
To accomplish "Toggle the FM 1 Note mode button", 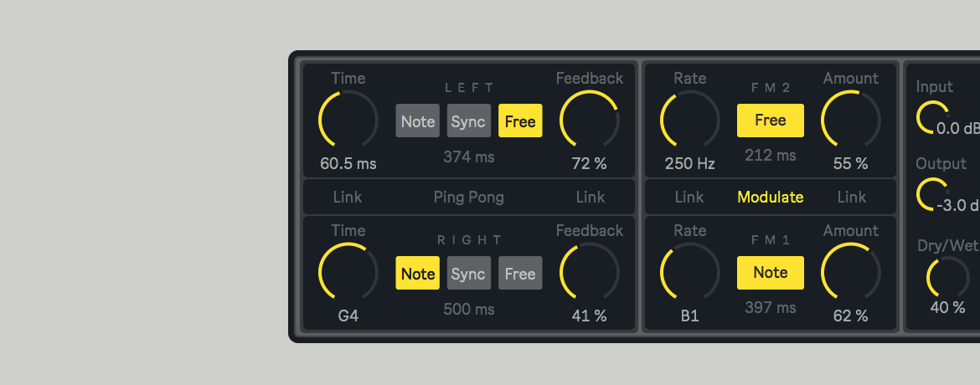I will (x=770, y=273).
